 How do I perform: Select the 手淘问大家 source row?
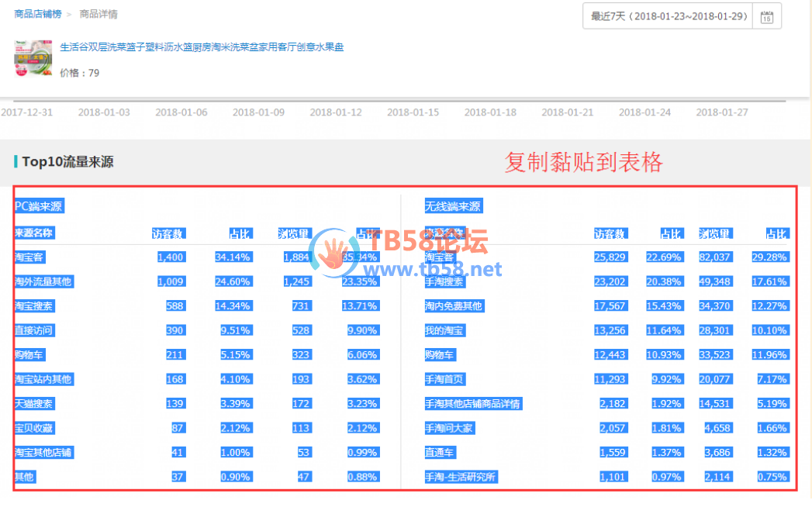coord(449,428)
